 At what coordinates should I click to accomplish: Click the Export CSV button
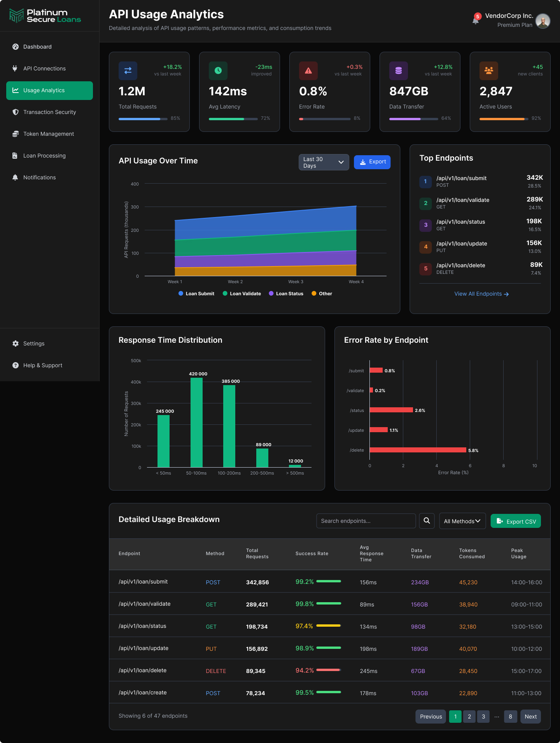pos(516,521)
